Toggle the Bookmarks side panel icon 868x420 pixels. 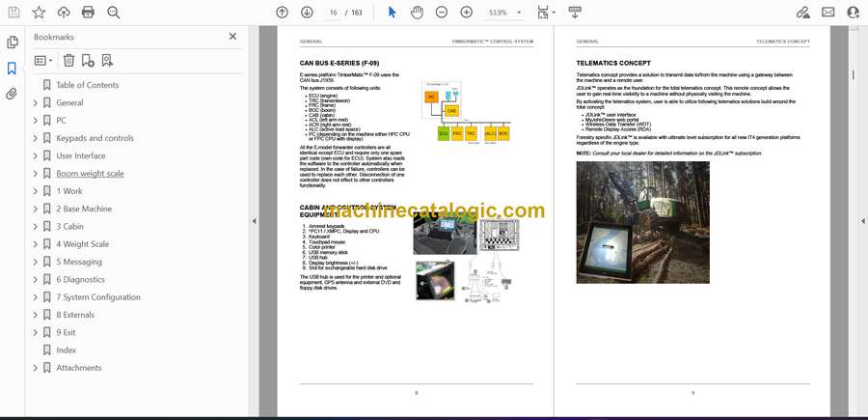(x=12, y=69)
